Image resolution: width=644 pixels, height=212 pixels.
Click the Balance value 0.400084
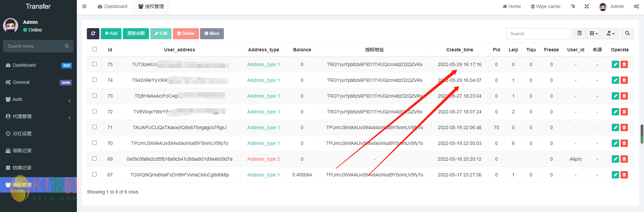(302, 175)
